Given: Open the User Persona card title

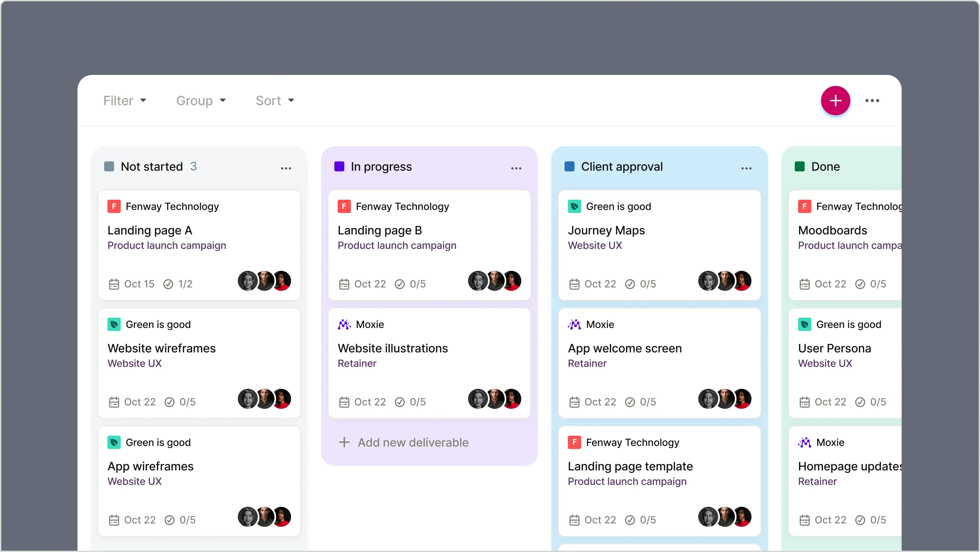Looking at the screenshot, I should pos(834,348).
